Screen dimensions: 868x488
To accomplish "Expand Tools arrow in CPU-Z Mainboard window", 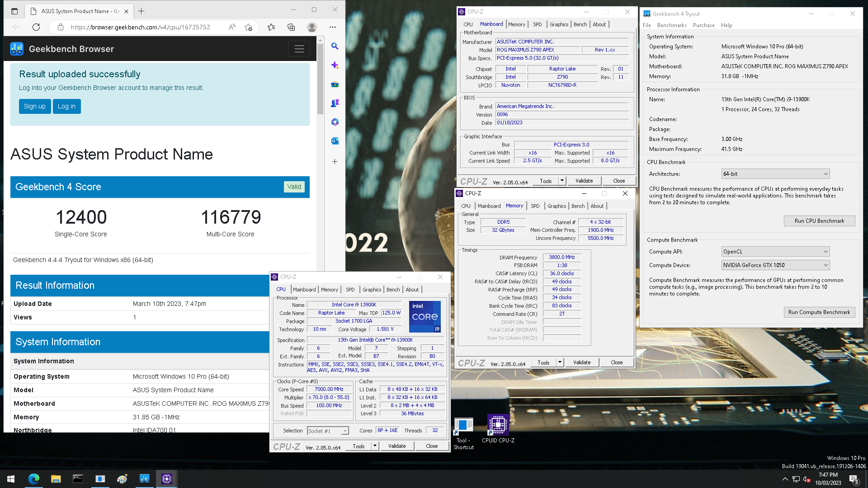I will click(x=562, y=181).
